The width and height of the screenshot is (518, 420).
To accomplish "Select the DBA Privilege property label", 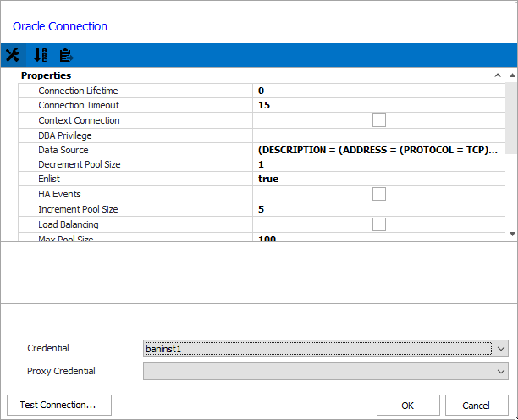I will [64, 135].
